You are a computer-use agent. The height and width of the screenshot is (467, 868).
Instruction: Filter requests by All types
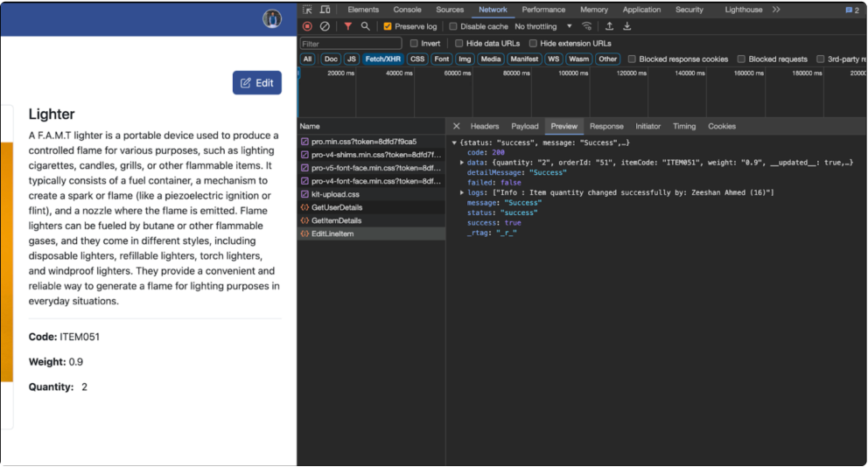click(x=307, y=59)
